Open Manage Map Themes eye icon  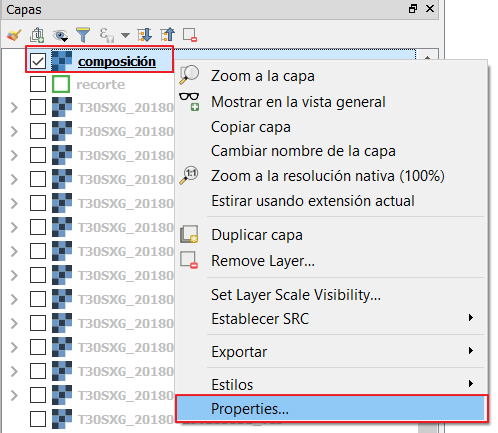click(x=60, y=35)
